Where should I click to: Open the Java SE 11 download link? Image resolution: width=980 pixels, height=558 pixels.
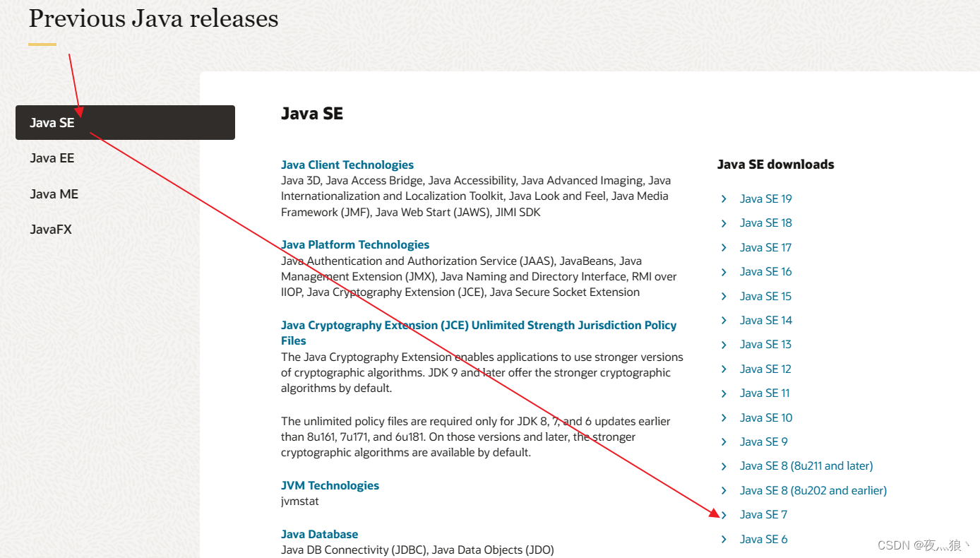coord(765,393)
